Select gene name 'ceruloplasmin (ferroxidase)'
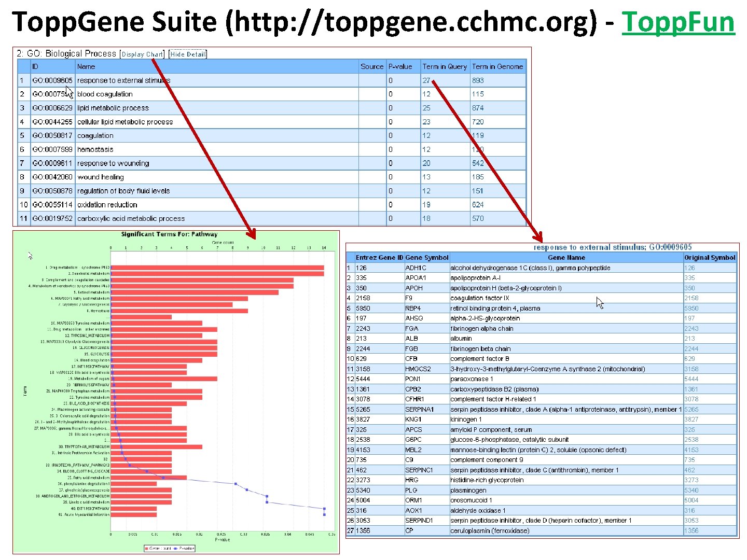 tap(490, 530)
